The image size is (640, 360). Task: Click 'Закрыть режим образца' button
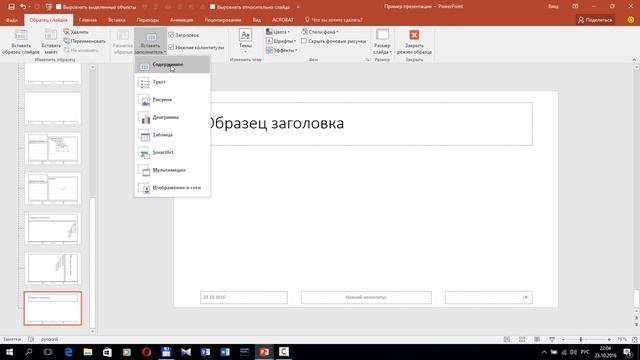[x=414, y=41]
